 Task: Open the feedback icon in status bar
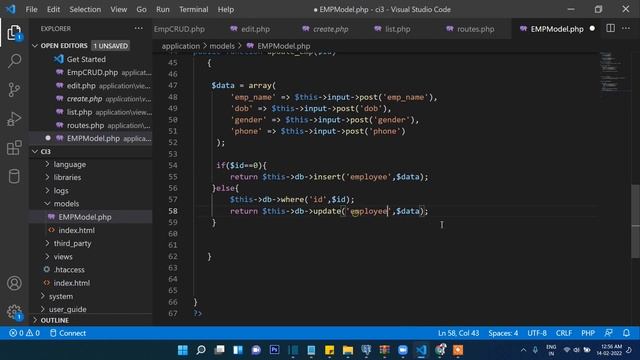608,333
